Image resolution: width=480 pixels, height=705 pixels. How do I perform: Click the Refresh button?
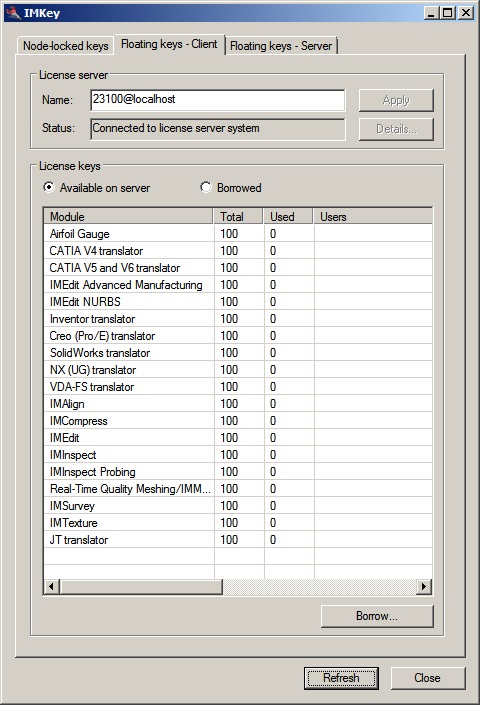(341, 678)
